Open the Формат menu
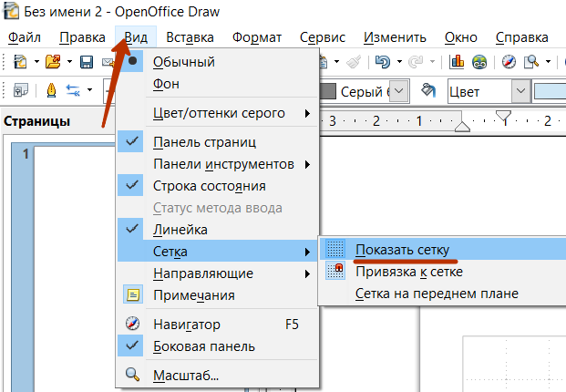 point(257,37)
